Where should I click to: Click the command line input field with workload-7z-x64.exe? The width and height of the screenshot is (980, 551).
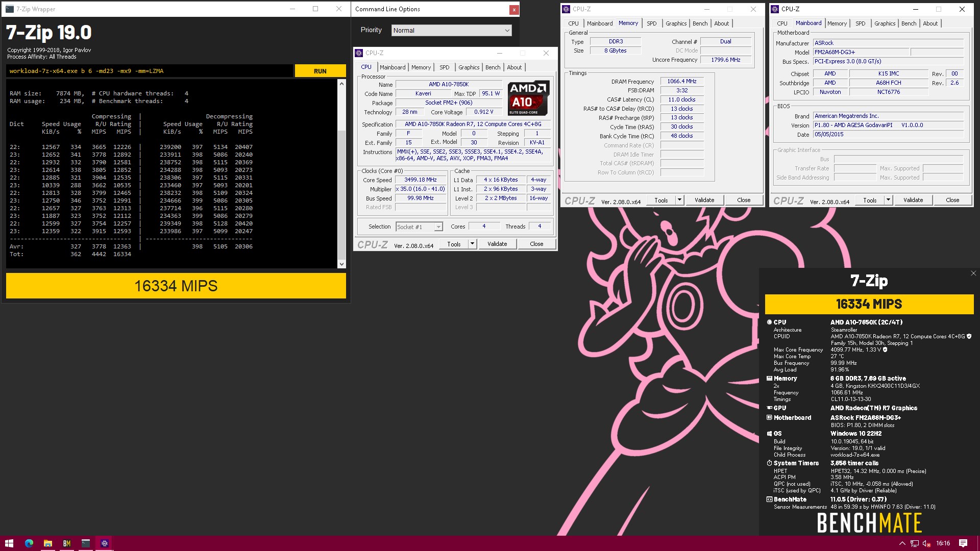point(150,71)
